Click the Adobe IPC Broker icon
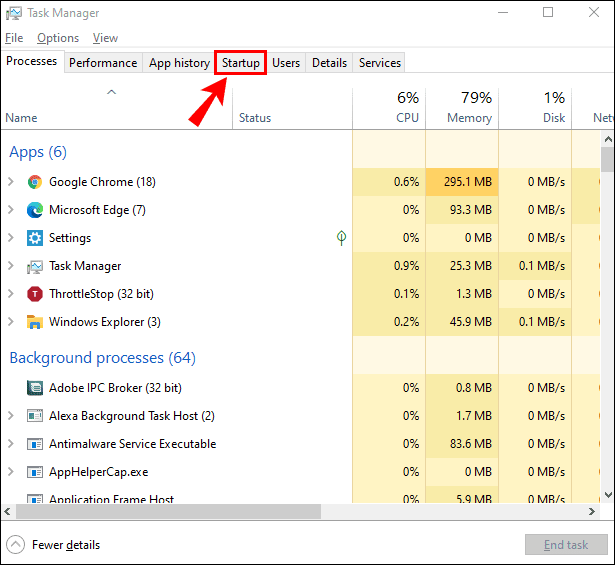This screenshot has width=615, height=565. coord(35,388)
